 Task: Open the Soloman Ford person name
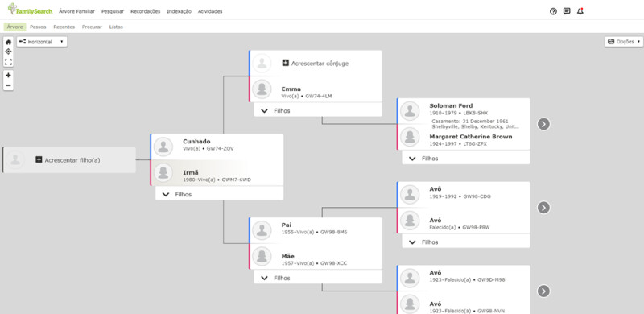coord(451,105)
